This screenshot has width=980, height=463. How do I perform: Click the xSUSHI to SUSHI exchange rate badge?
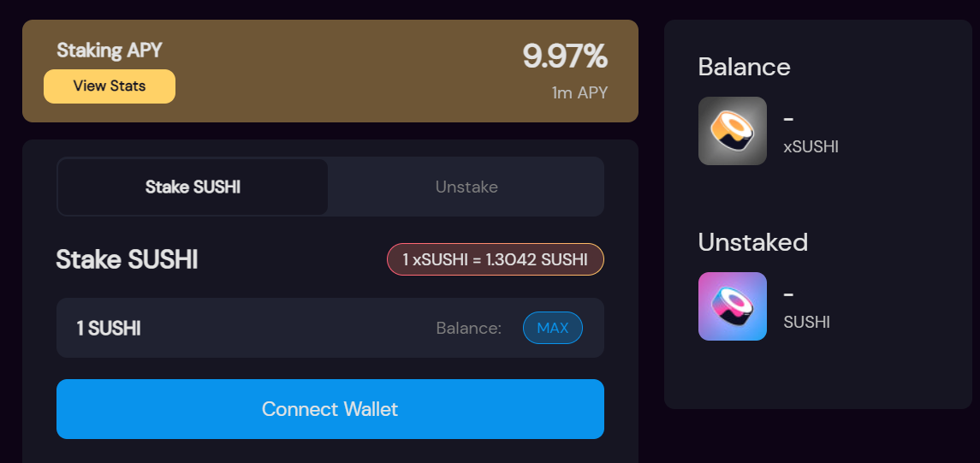pos(496,259)
